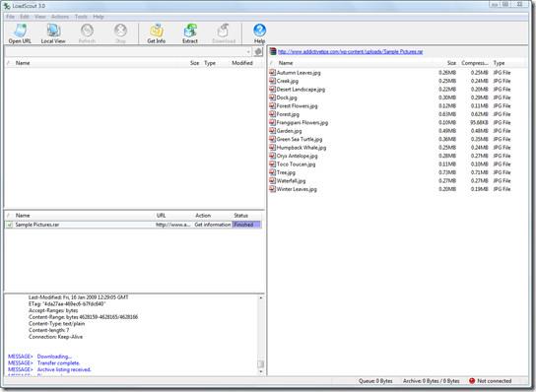Screen dimensions: 536x392
Task: Select the Oryx Antelope.jpg file icon
Action: [x=273, y=156]
